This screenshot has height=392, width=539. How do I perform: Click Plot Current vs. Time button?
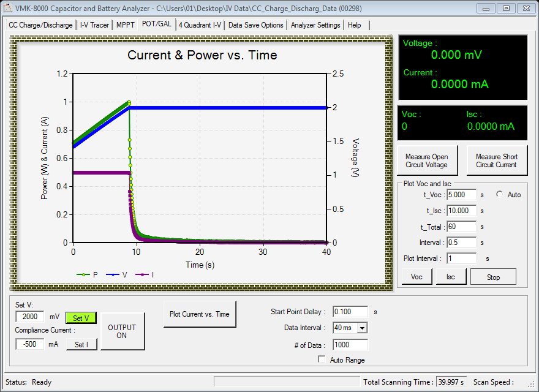[x=200, y=314]
